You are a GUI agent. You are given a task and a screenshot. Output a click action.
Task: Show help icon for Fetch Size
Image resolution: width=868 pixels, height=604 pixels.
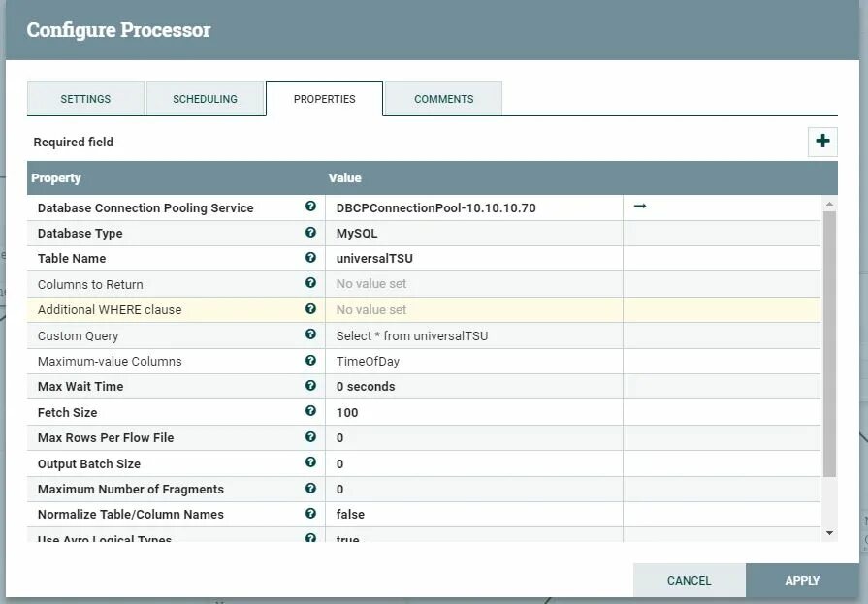(x=310, y=411)
